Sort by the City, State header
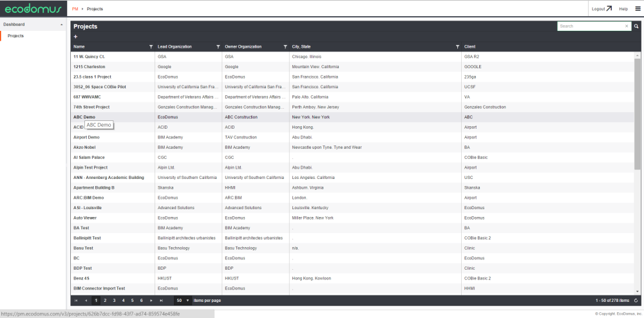644x318 pixels. 301,47
